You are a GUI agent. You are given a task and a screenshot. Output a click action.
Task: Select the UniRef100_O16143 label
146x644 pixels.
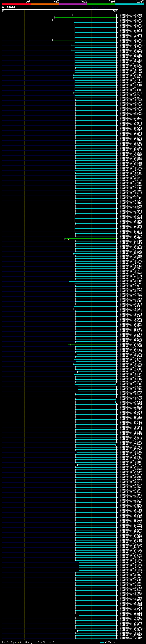pos(131,289)
